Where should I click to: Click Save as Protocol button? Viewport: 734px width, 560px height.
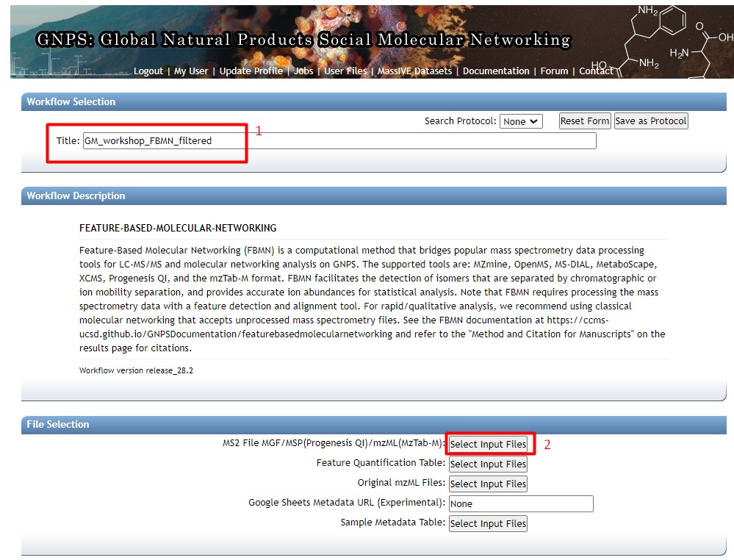coord(650,121)
